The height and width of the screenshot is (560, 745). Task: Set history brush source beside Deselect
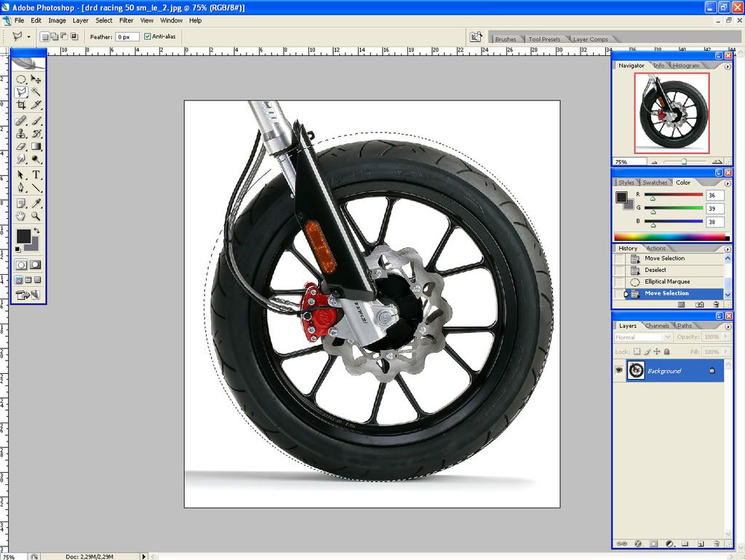coord(619,270)
